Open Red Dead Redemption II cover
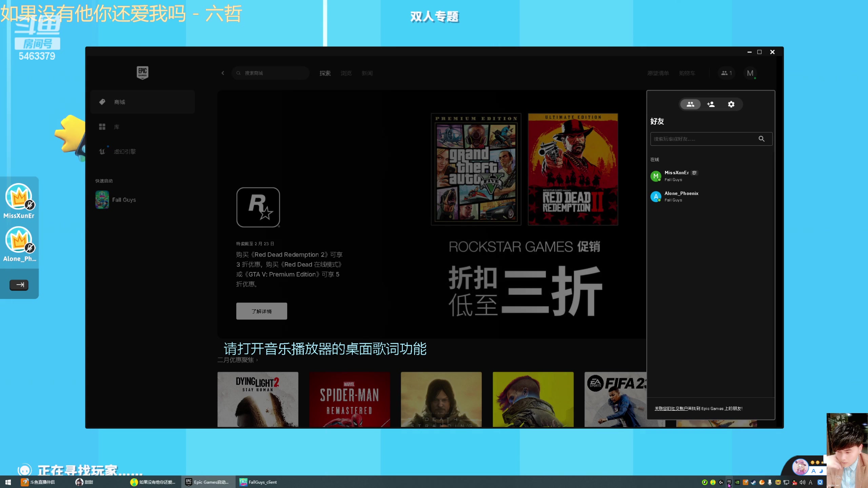Screen dimensions: 868x488 click(x=573, y=169)
